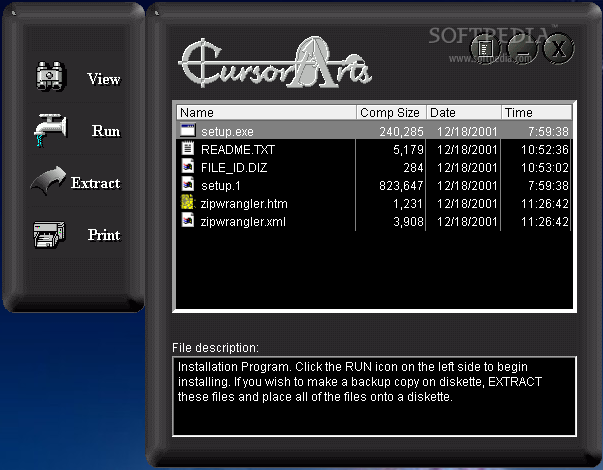603x470 pixels.
Task: Click the curved arrow Extract icon
Action: 48,180
